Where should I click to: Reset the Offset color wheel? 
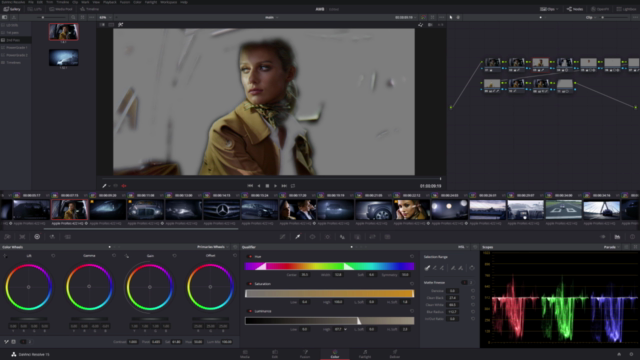click(235, 256)
